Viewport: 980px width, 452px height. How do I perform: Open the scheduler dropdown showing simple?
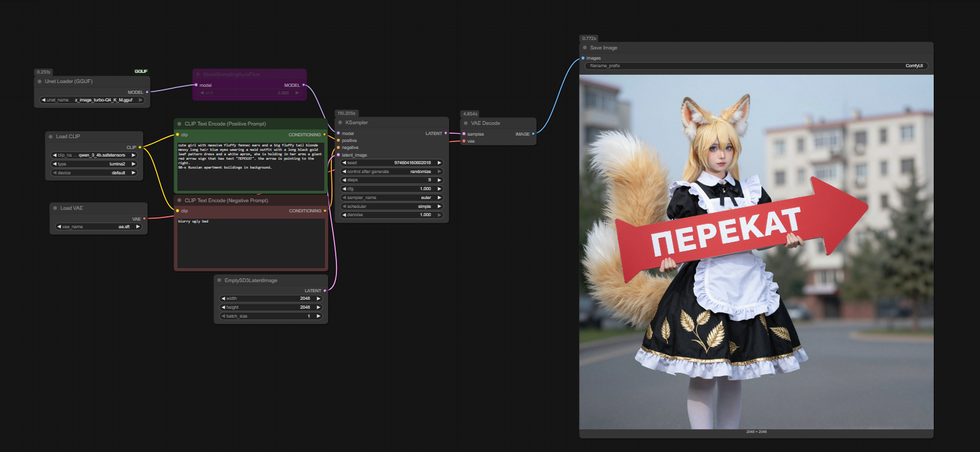click(x=392, y=206)
